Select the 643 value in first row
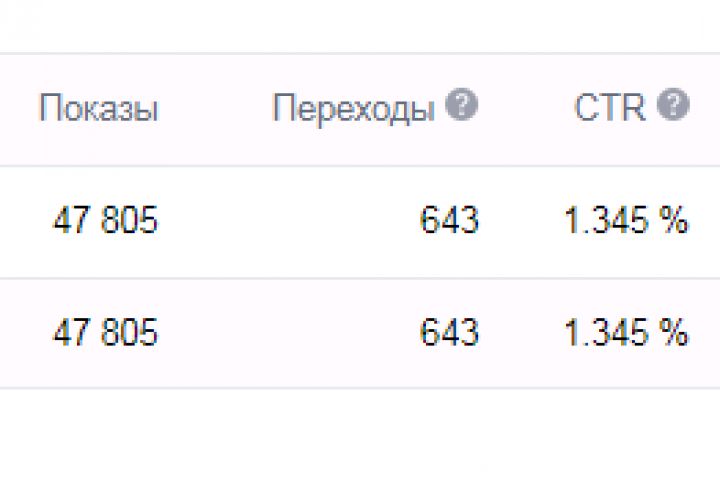720x480 pixels. point(449,221)
